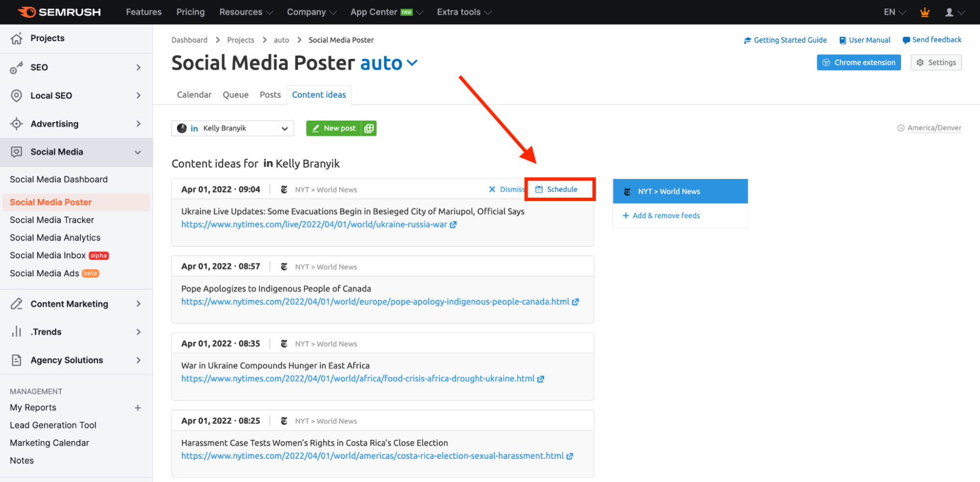Click Add & remove feeds

pyautogui.click(x=661, y=216)
